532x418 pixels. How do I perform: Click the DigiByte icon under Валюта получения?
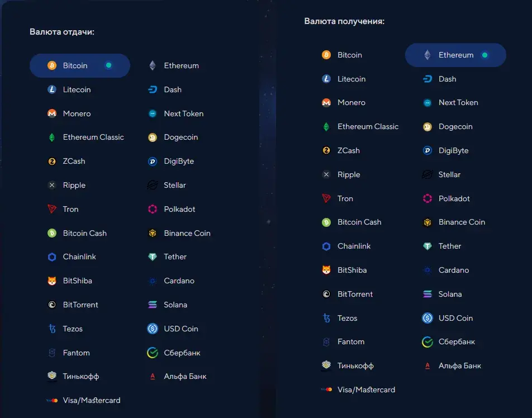click(427, 150)
